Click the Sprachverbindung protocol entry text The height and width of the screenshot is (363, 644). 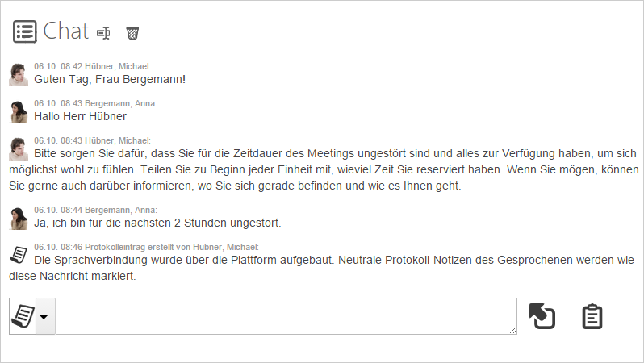pyautogui.click(x=321, y=268)
